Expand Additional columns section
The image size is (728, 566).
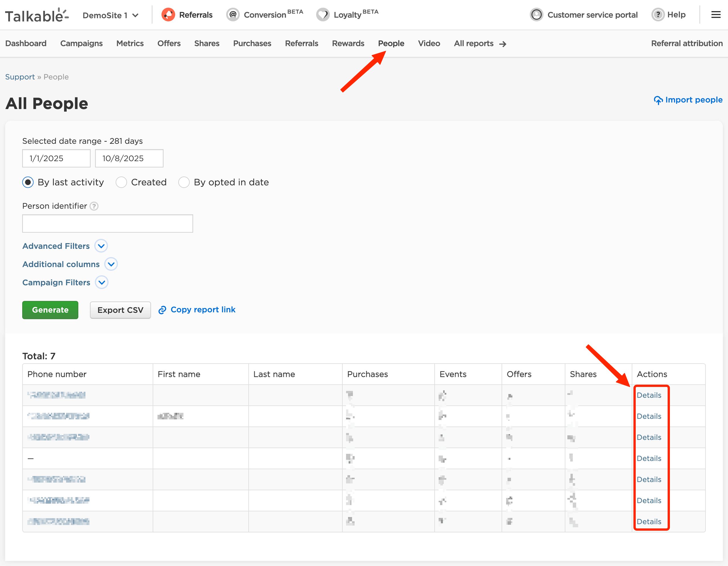click(111, 264)
